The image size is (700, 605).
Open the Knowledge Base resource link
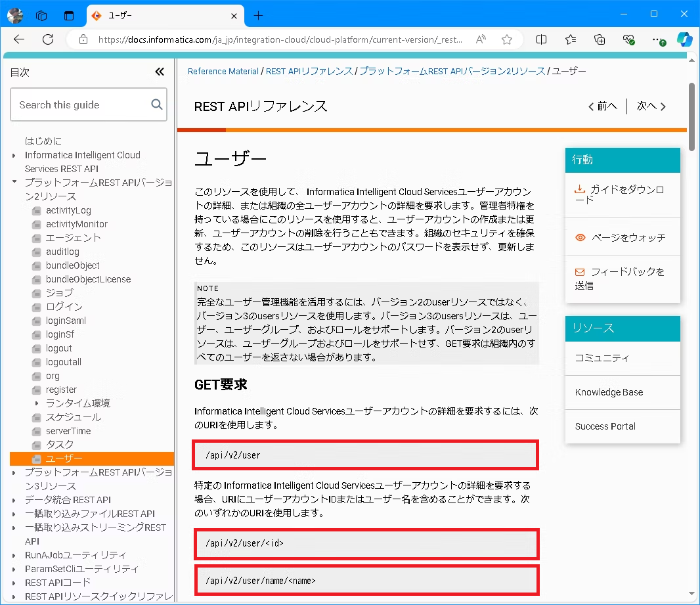(x=609, y=392)
